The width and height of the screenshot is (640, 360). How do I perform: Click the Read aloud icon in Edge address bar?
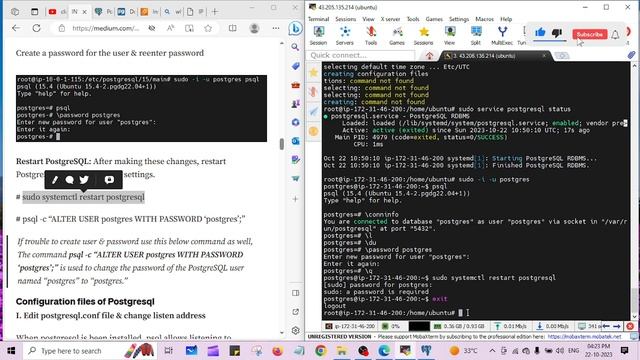[x=170, y=28]
